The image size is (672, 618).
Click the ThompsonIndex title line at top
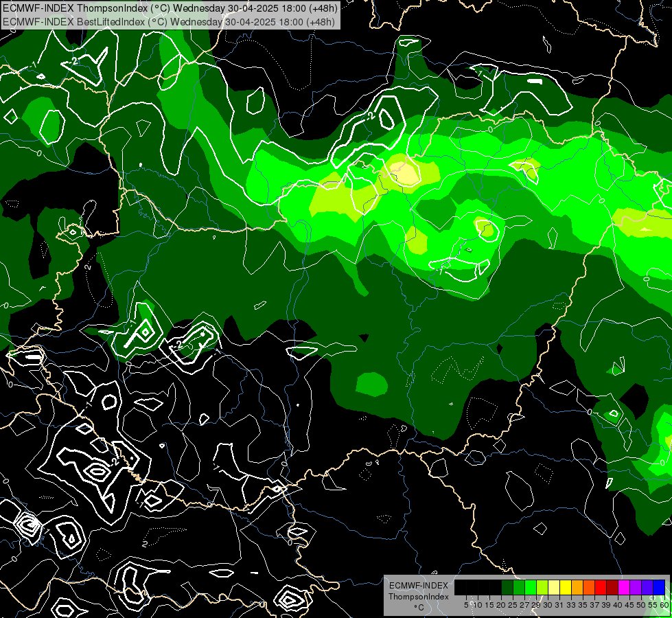click(170, 8)
